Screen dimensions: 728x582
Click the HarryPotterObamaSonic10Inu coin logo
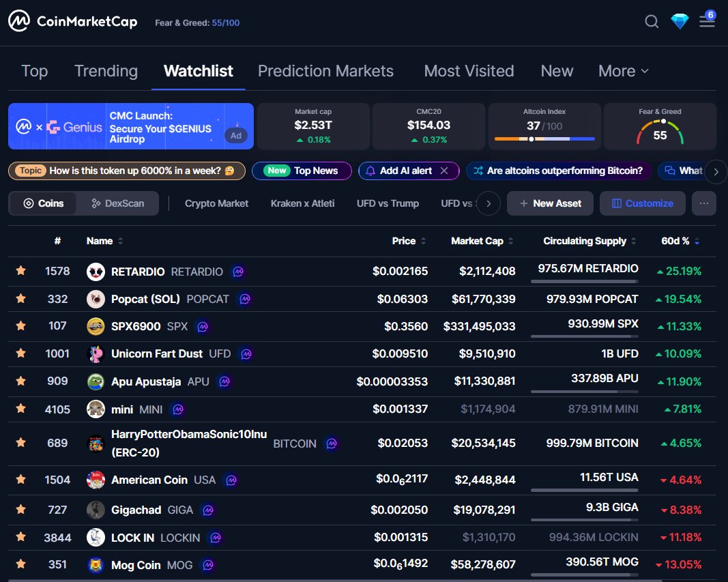point(96,443)
